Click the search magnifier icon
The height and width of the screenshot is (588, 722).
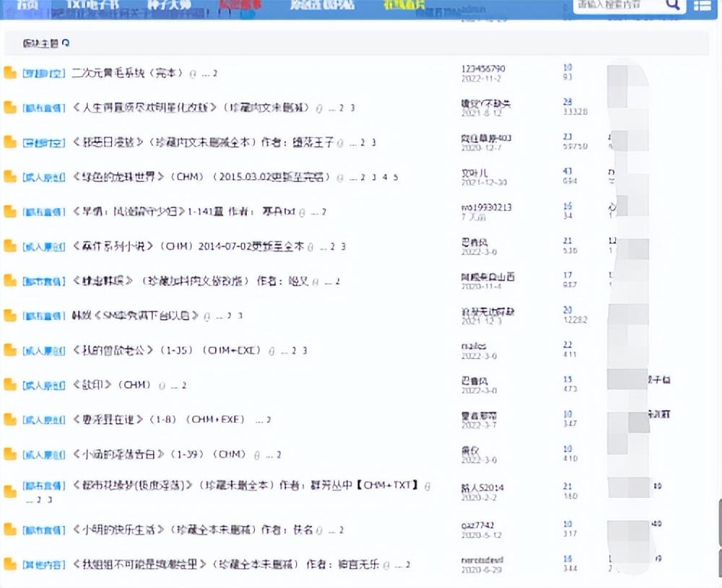[672, 5]
